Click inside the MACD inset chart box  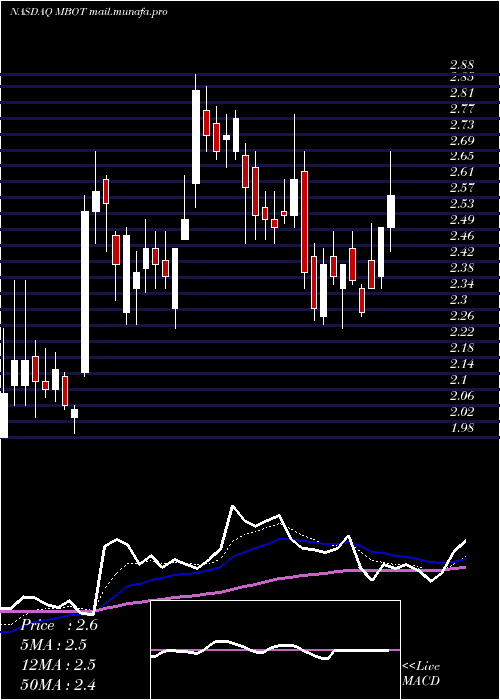pos(275,650)
